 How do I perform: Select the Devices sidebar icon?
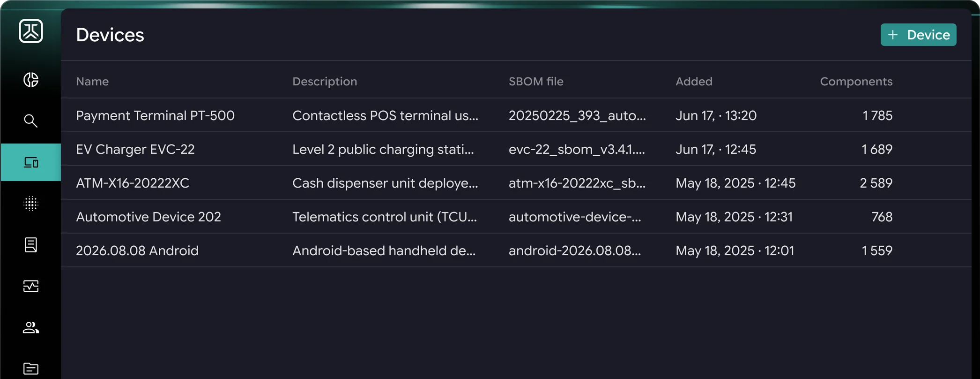[x=31, y=162]
